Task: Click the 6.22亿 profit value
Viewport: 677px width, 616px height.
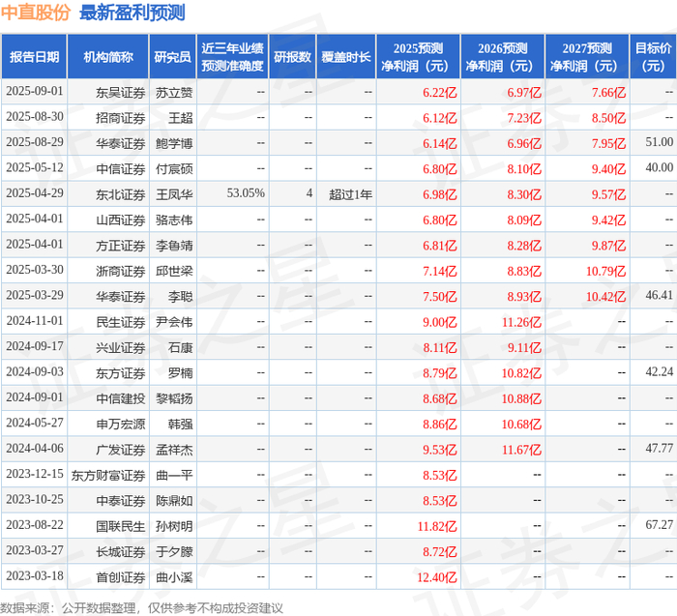Action: tap(439, 93)
